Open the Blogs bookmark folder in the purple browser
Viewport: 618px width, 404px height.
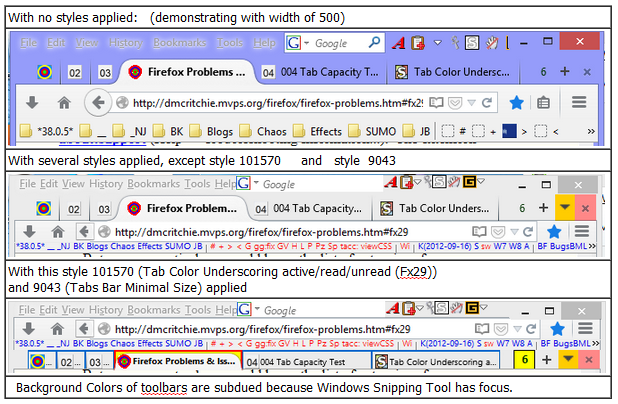click(211, 131)
